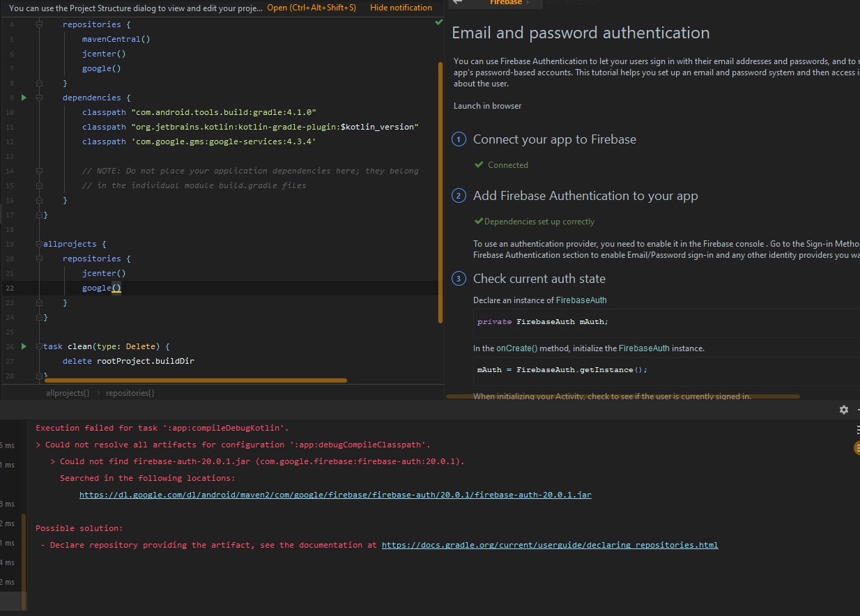Viewport: 860px width, 616px height.
Task: Open build output settings gear
Action: pyautogui.click(x=844, y=410)
